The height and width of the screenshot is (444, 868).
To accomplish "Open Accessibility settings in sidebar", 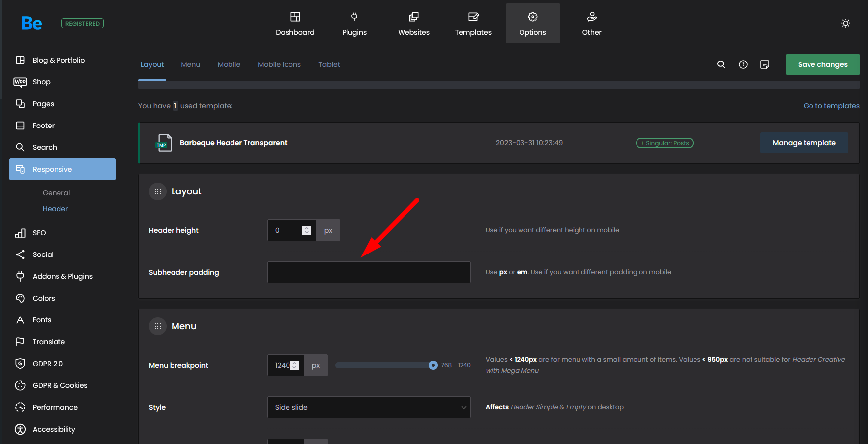I will pyautogui.click(x=62, y=429).
